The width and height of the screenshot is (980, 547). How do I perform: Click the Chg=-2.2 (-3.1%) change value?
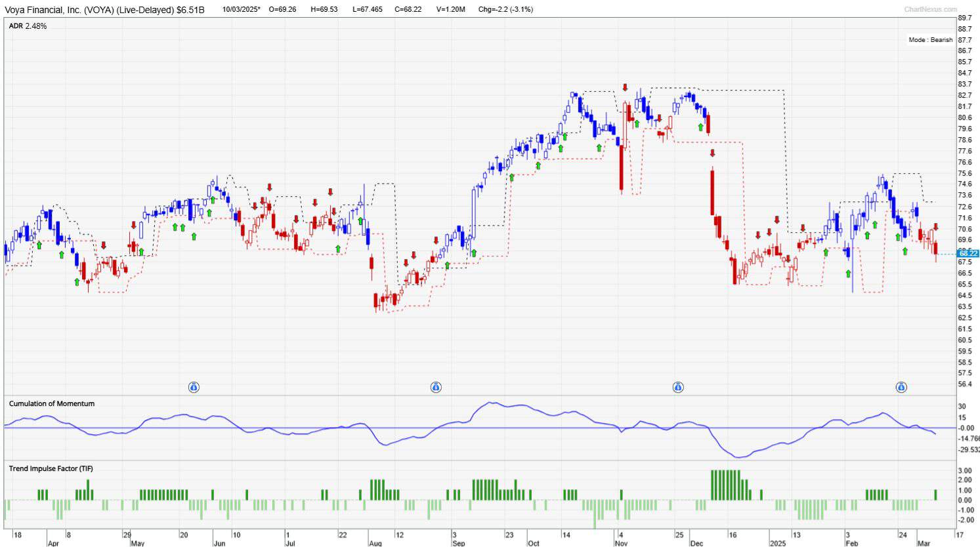pyautogui.click(x=505, y=10)
